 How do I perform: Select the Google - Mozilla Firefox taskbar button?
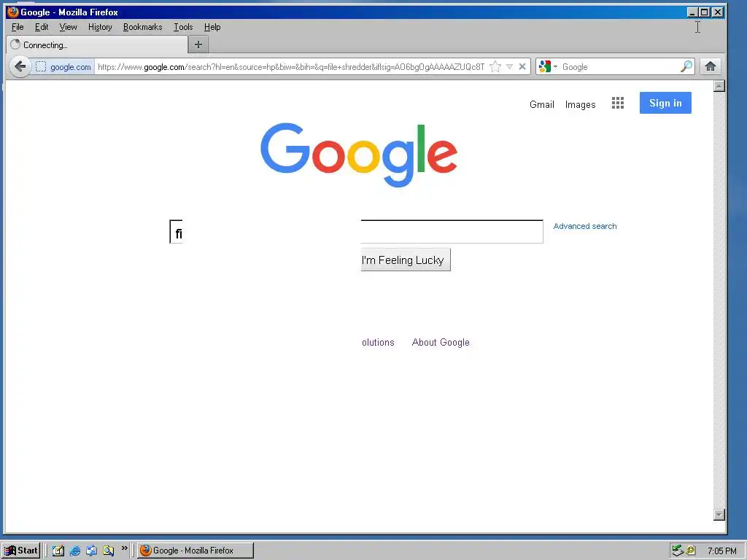pyautogui.click(x=196, y=551)
